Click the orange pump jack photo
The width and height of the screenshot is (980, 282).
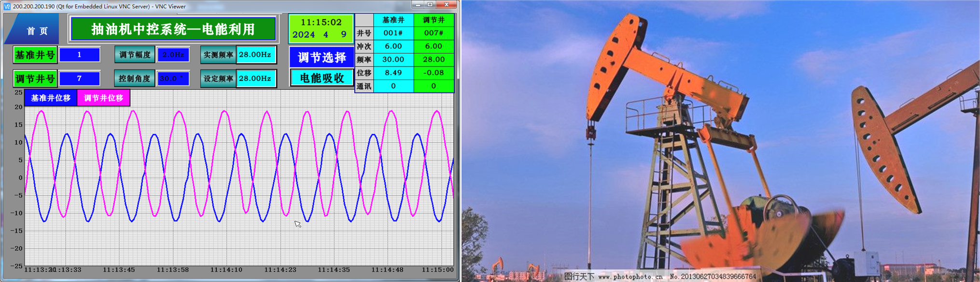click(721, 141)
